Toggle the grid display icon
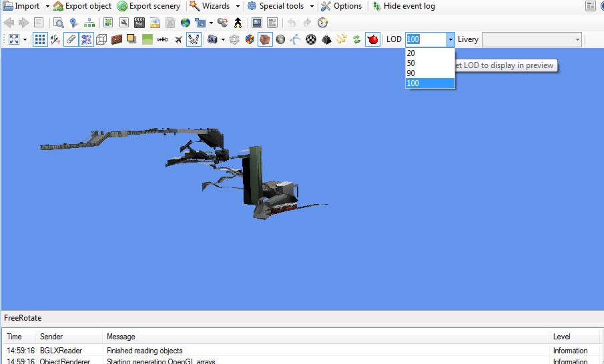The width and height of the screenshot is (604, 364). click(40, 39)
